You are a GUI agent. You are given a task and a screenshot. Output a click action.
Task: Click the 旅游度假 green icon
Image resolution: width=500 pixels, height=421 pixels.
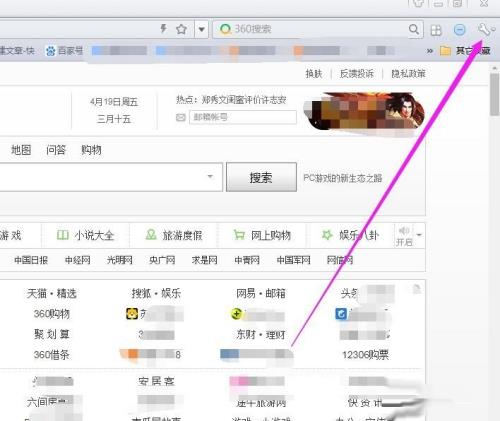point(151,235)
